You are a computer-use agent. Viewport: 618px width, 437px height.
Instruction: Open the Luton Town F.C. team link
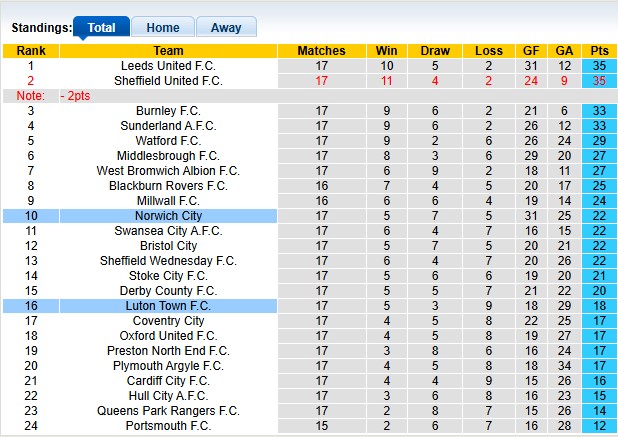point(168,306)
